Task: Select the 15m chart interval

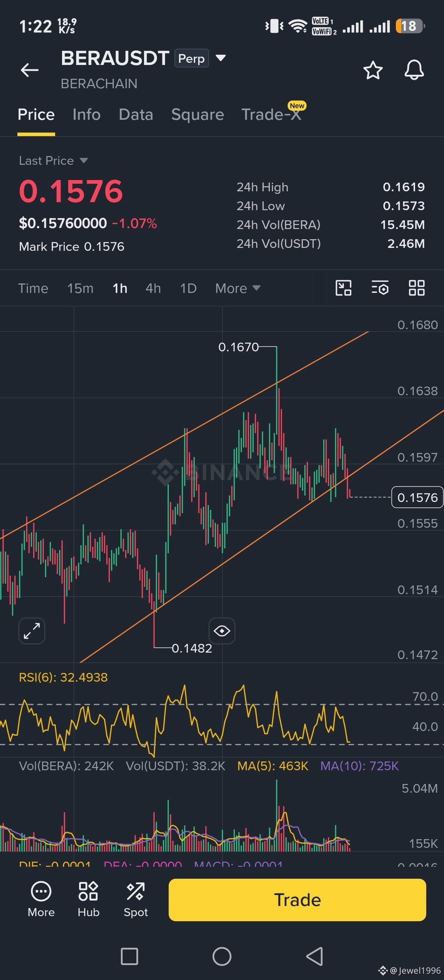Action: [x=80, y=288]
